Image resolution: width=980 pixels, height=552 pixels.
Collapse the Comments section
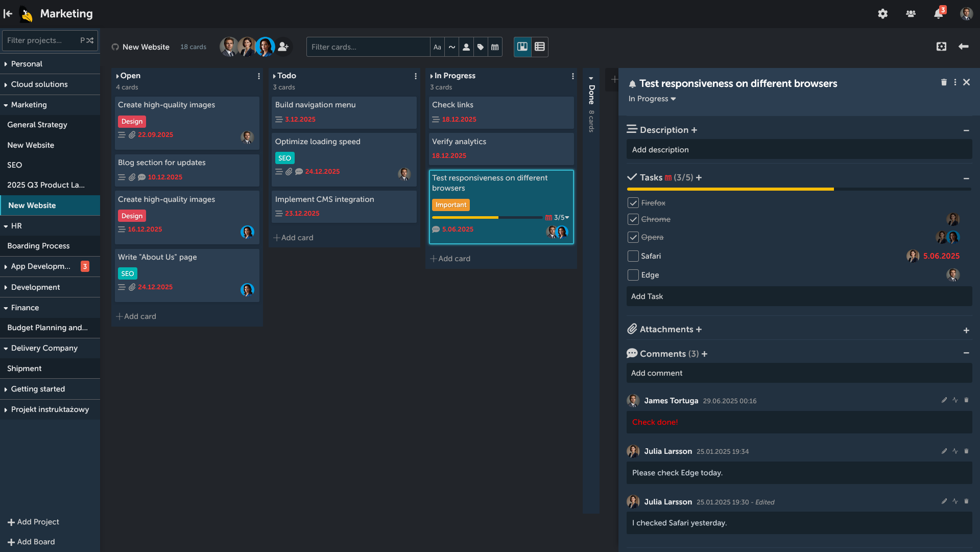966,353
